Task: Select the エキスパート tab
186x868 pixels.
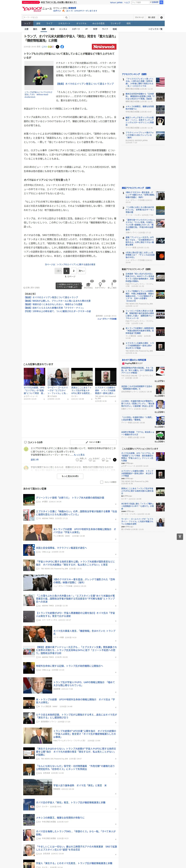Action: pyautogui.click(x=64, y=24)
